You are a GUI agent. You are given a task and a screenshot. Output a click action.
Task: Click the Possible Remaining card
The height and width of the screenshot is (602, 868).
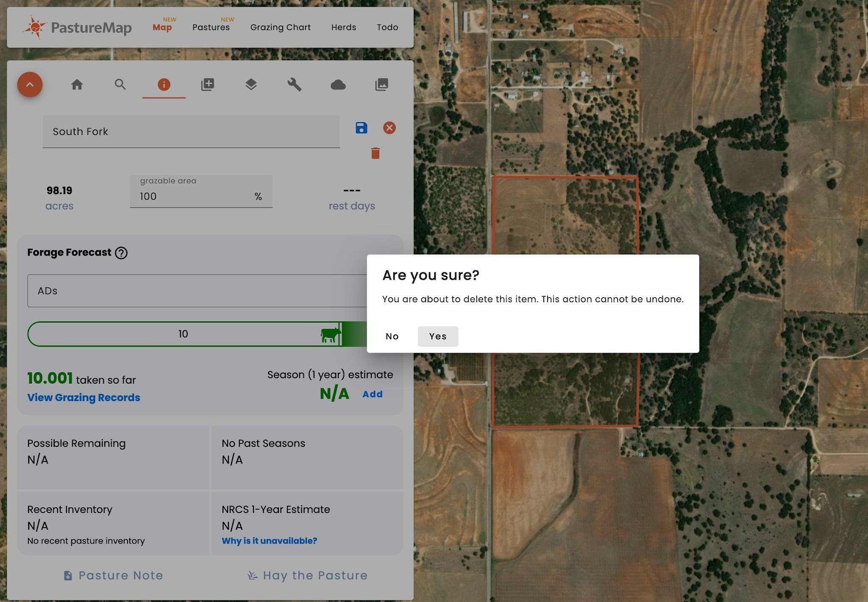[x=113, y=457]
